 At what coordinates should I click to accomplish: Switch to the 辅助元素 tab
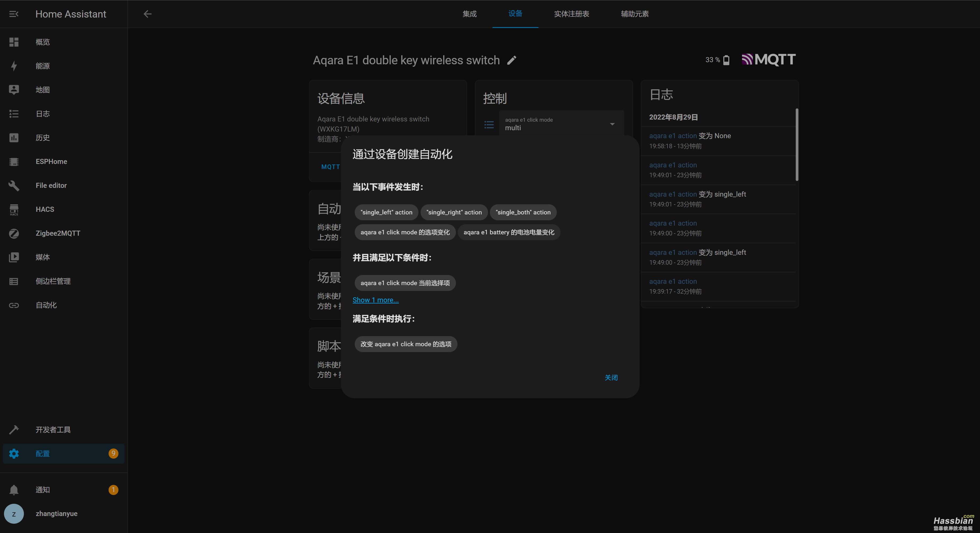[635, 14]
